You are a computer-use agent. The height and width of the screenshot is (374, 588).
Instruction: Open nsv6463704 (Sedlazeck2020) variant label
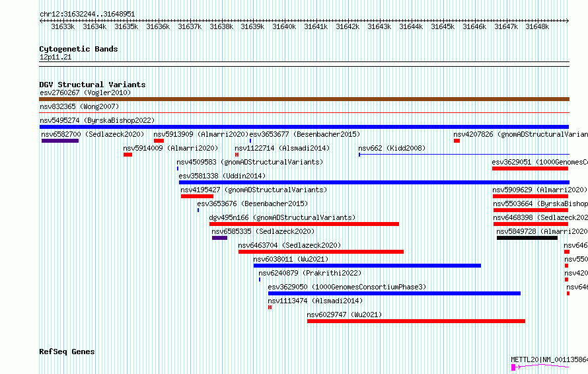tap(289, 245)
